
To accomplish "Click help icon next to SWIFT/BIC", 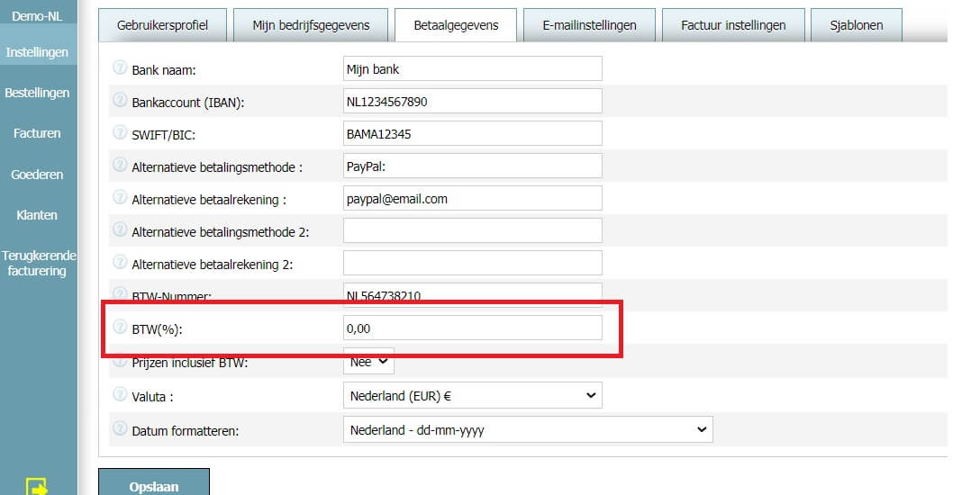I will pyautogui.click(x=120, y=132).
